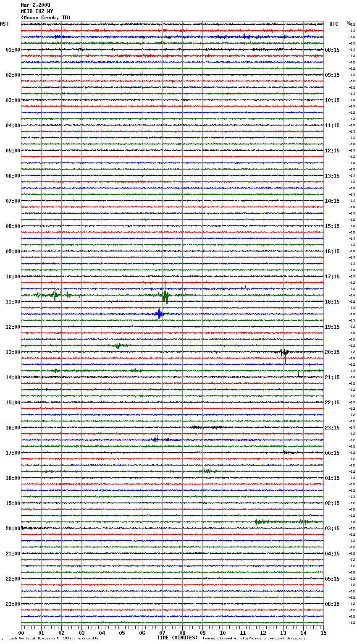Click the large green seismic spike above 11:00
Viewport: 357px width, 644px height.
click(165, 295)
